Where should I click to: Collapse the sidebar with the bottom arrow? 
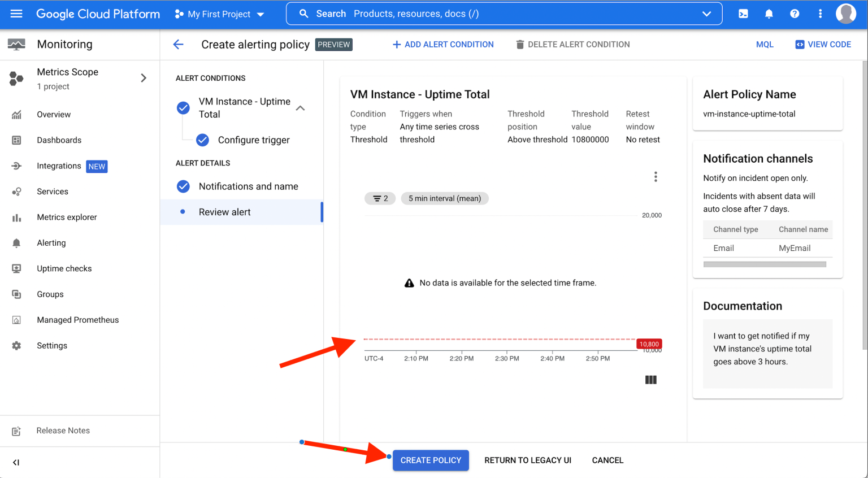[x=16, y=462]
